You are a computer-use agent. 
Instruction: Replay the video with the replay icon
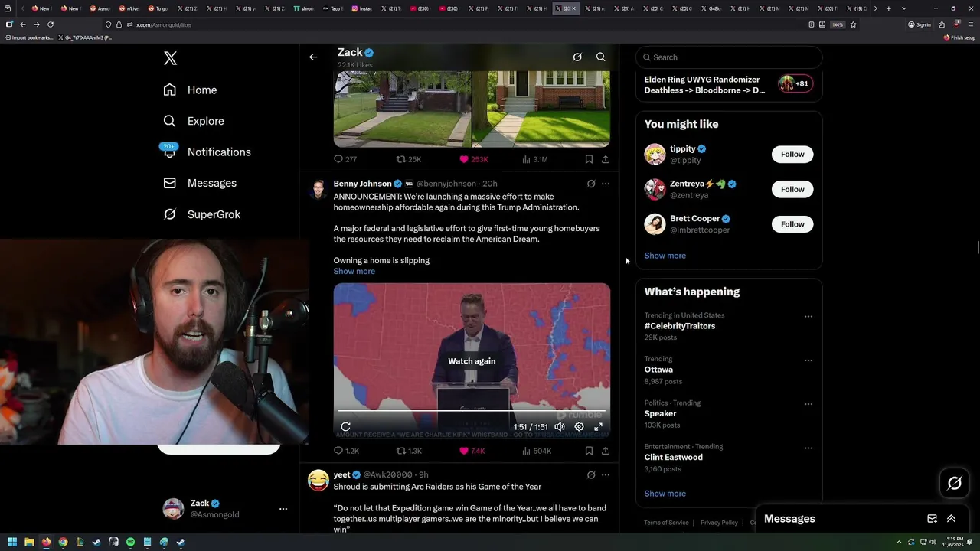(346, 427)
